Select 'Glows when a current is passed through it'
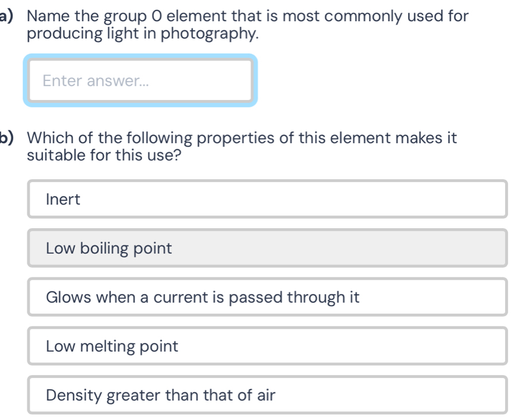The height and width of the screenshot is (420, 516). click(x=267, y=297)
